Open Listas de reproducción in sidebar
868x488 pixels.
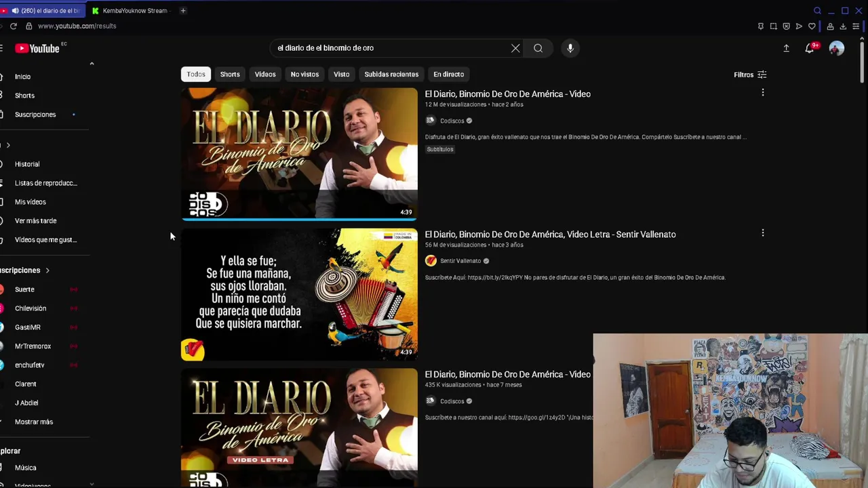pos(46,183)
